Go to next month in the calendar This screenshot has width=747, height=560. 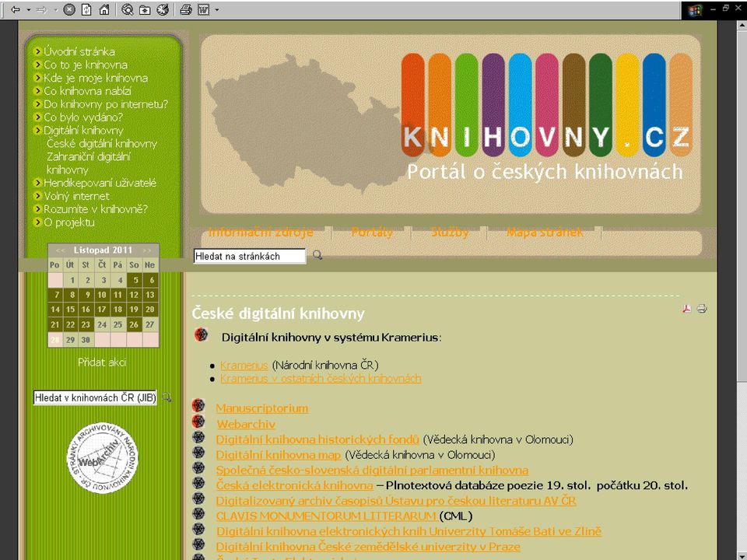point(147,250)
